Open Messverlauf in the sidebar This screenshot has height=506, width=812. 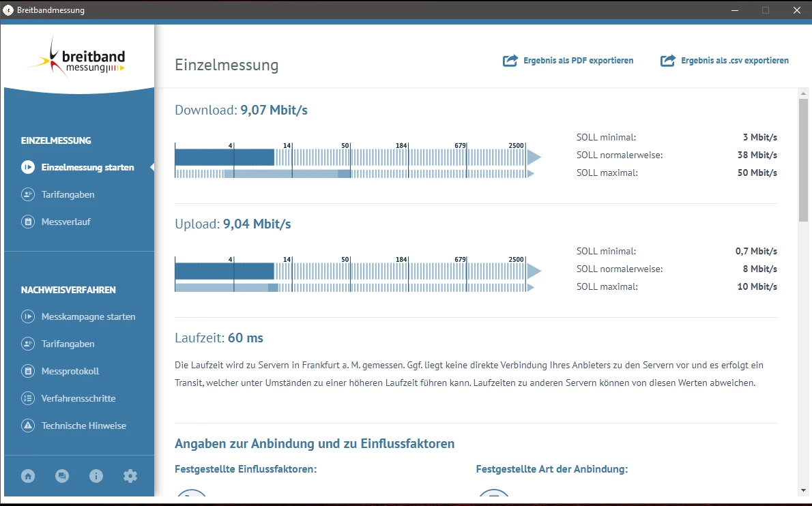click(x=66, y=222)
